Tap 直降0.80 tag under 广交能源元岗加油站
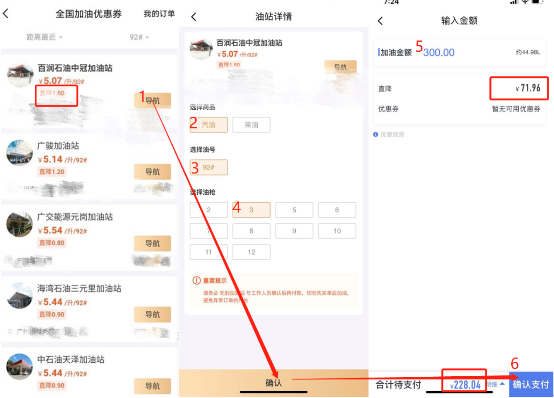The image size is (554, 398). tap(52, 243)
